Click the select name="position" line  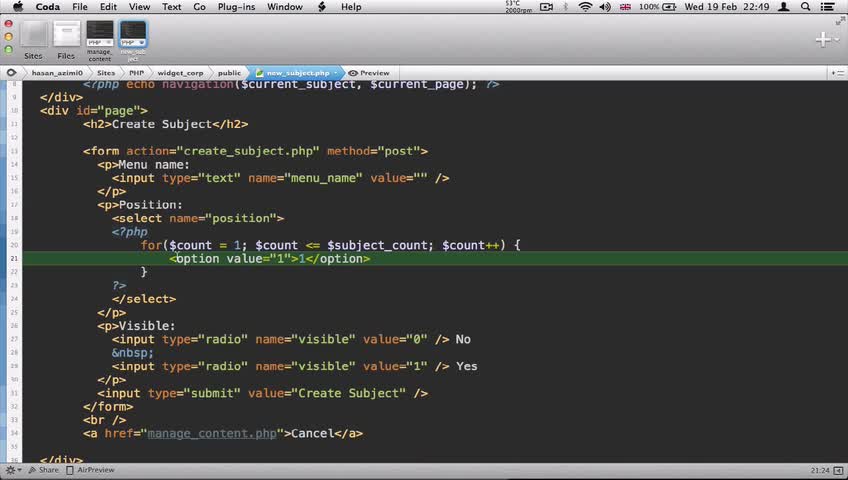coord(198,218)
